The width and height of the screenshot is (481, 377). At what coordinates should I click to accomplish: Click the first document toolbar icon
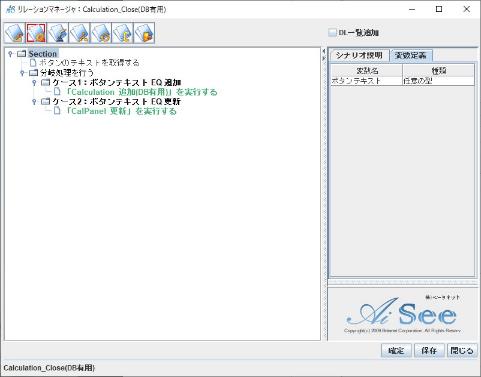[15, 33]
